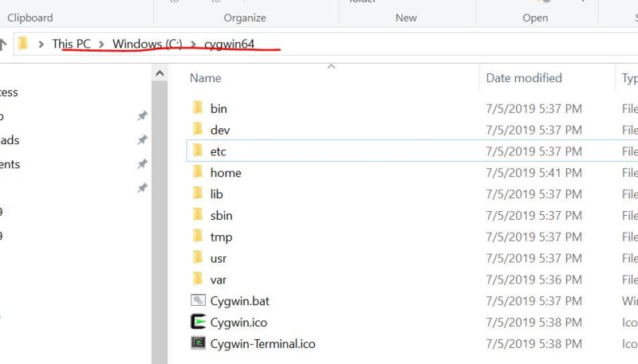Click the Cygwin-Terminal.ico file icon
The width and height of the screenshot is (638, 364).
click(x=198, y=342)
